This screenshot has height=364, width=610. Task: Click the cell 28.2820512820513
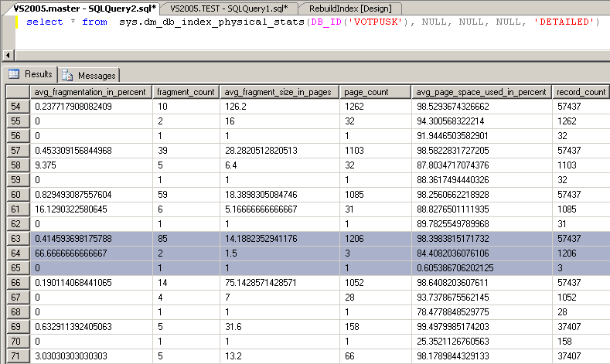point(280,151)
